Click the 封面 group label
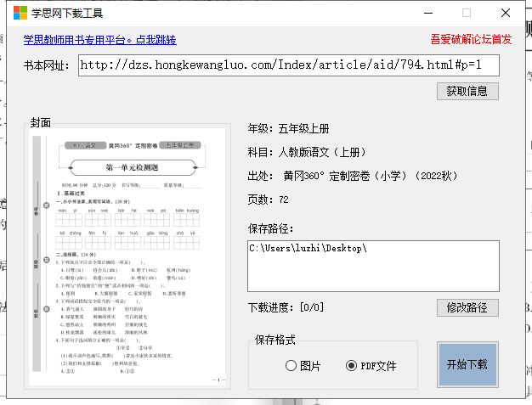Viewport: 532px width, 405px height. (41, 122)
